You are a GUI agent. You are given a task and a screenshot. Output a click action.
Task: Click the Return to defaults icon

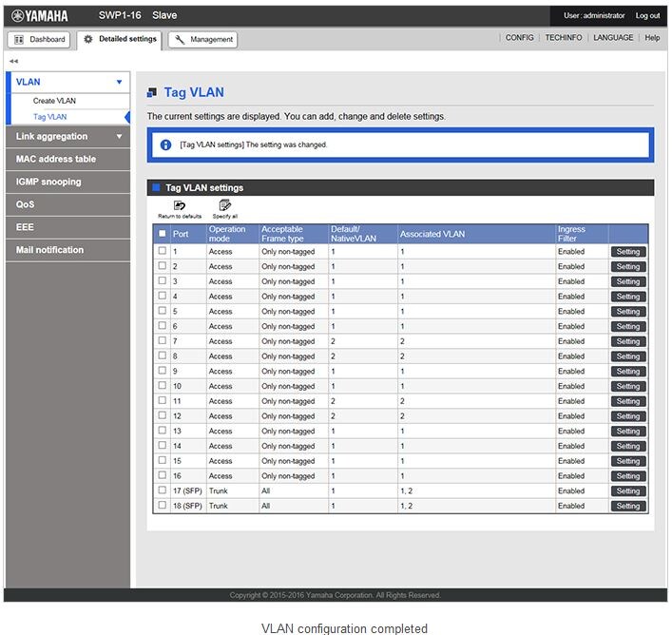click(179, 205)
